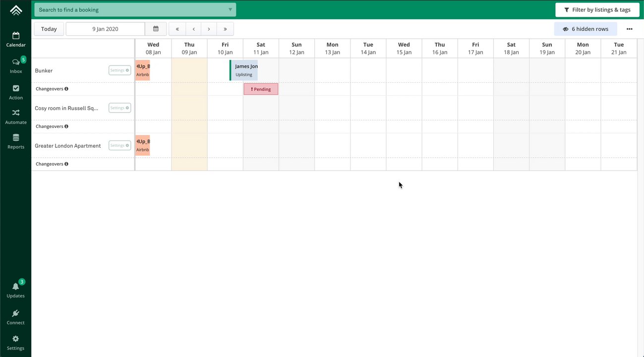Click info icon beside Greater London Changeovers
This screenshot has height=357, width=644.
[x=66, y=164]
